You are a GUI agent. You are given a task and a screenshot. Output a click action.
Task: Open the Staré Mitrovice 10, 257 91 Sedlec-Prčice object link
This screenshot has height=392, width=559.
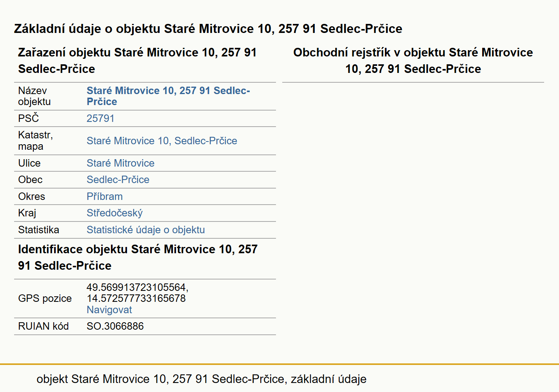tap(168, 96)
